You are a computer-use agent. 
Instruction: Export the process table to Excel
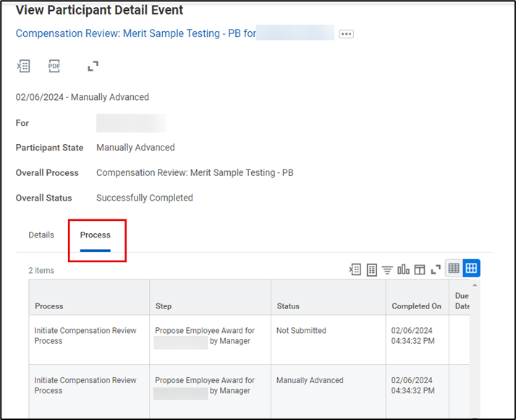(355, 269)
